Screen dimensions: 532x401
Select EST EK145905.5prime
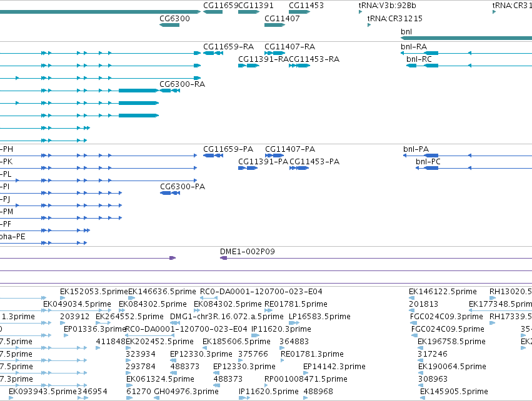pyautogui.click(x=454, y=392)
